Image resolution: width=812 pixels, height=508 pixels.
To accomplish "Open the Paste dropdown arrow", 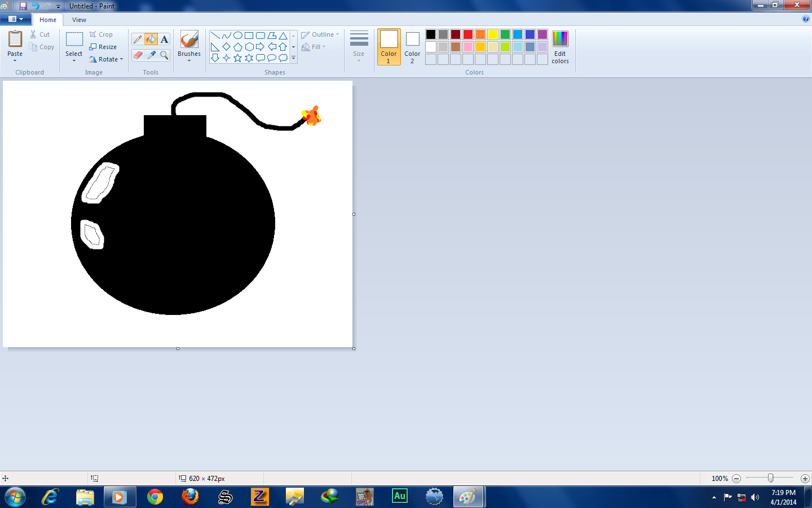I will (15, 60).
